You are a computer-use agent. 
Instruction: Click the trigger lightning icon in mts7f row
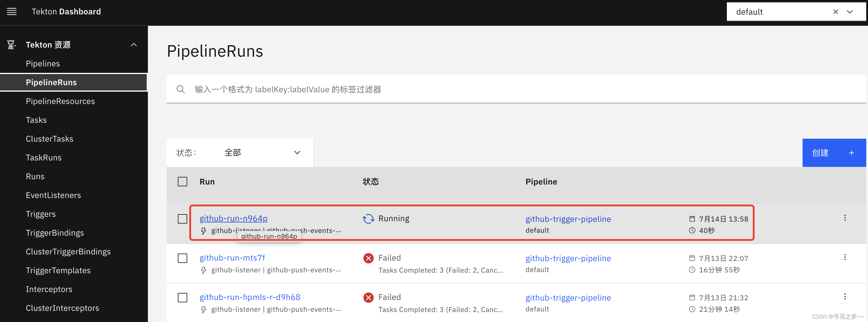tap(204, 270)
